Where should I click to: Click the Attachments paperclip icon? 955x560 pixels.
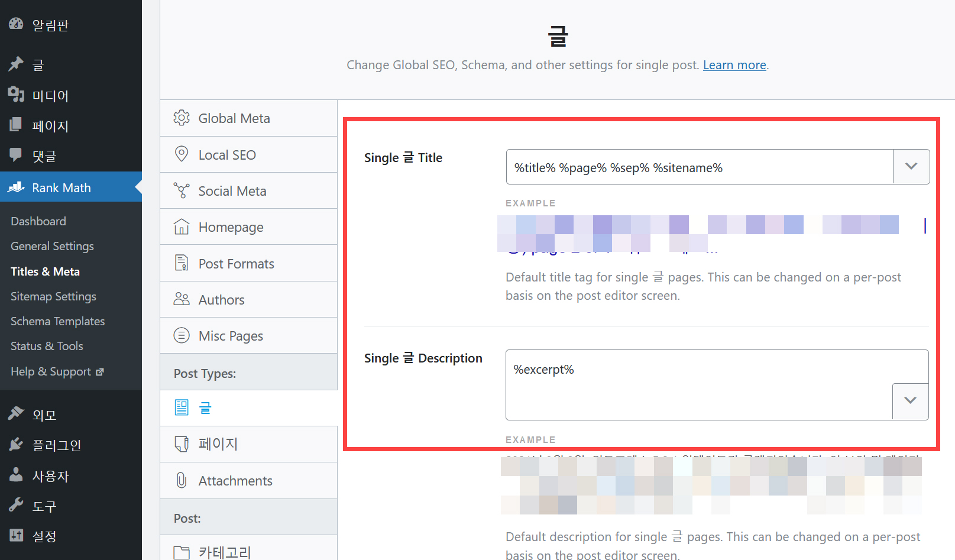(182, 480)
